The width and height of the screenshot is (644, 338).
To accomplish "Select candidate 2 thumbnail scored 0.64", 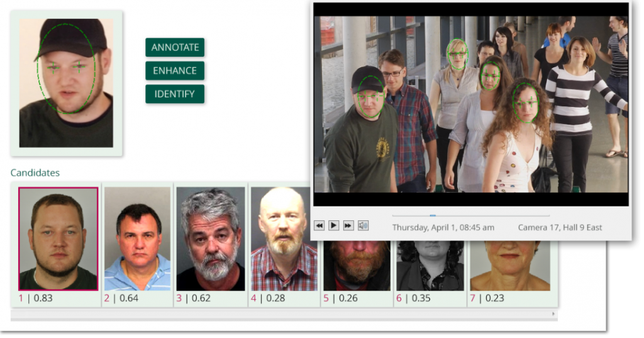I will pos(137,239).
